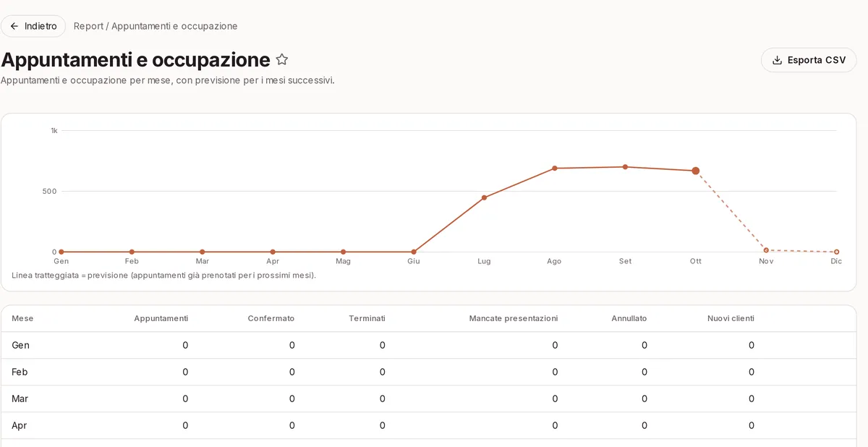Click the Apr data point on chart
This screenshot has width=868, height=447.
pyautogui.click(x=273, y=252)
